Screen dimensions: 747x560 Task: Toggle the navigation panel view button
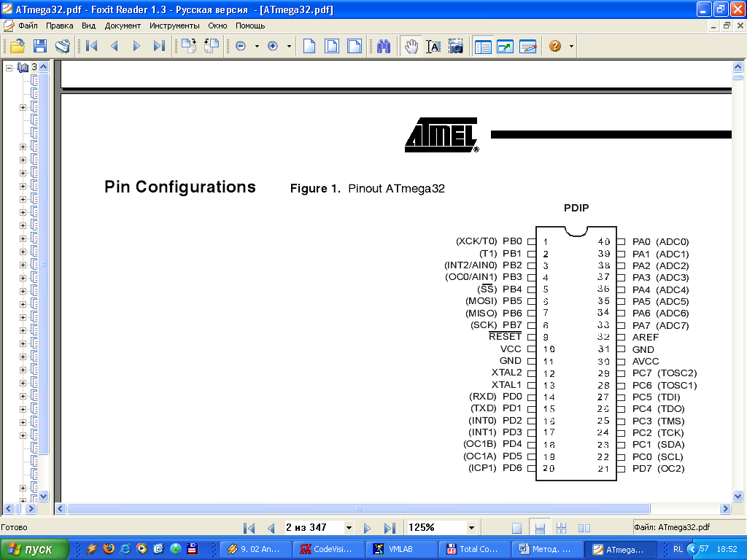[483, 46]
